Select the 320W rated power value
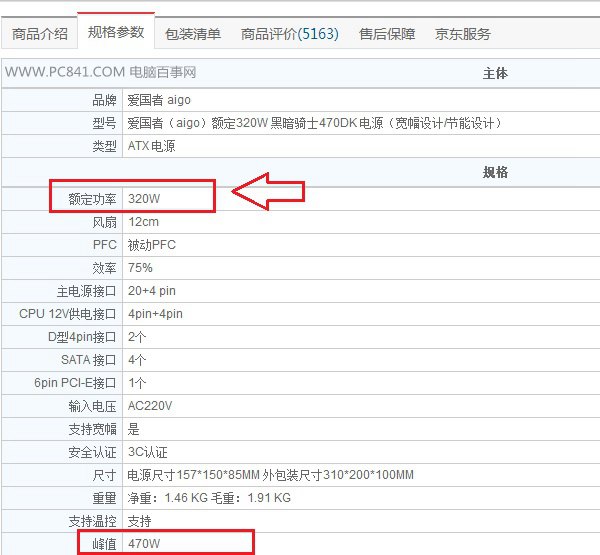 pyautogui.click(x=144, y=199)
